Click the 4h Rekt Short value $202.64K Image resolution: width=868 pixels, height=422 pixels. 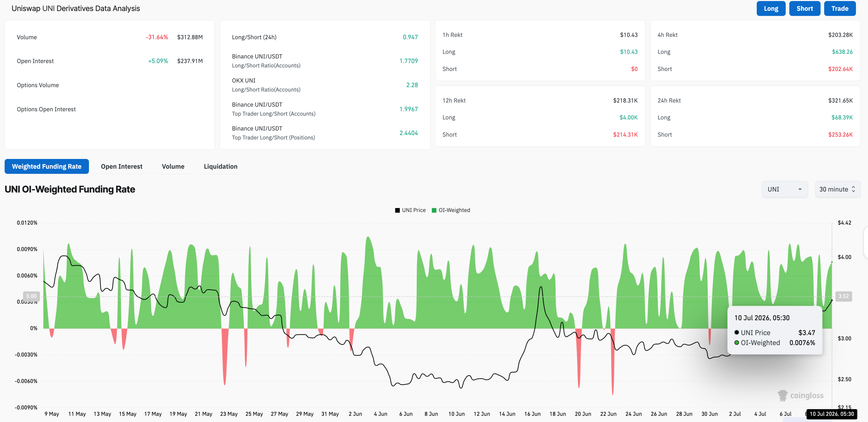click(x=840, y=69)
